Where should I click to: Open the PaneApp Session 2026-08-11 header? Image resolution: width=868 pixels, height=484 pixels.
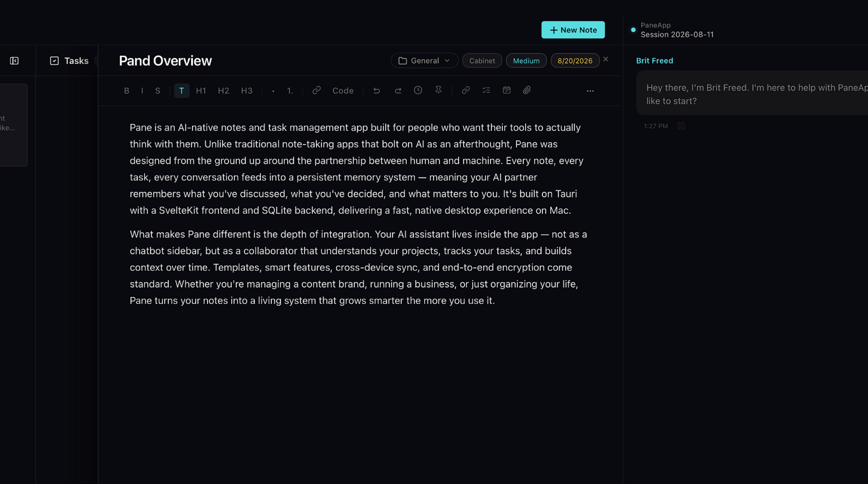pos(677,30)
